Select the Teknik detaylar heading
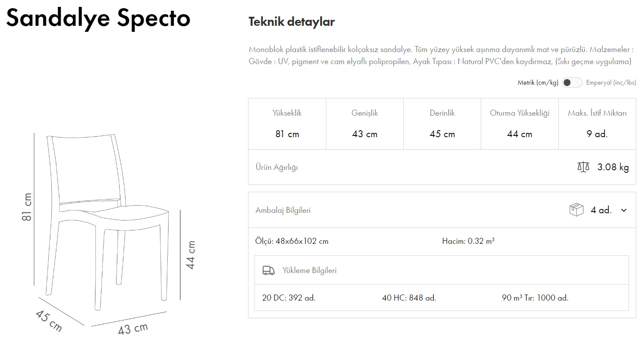 tap(292, 21)
